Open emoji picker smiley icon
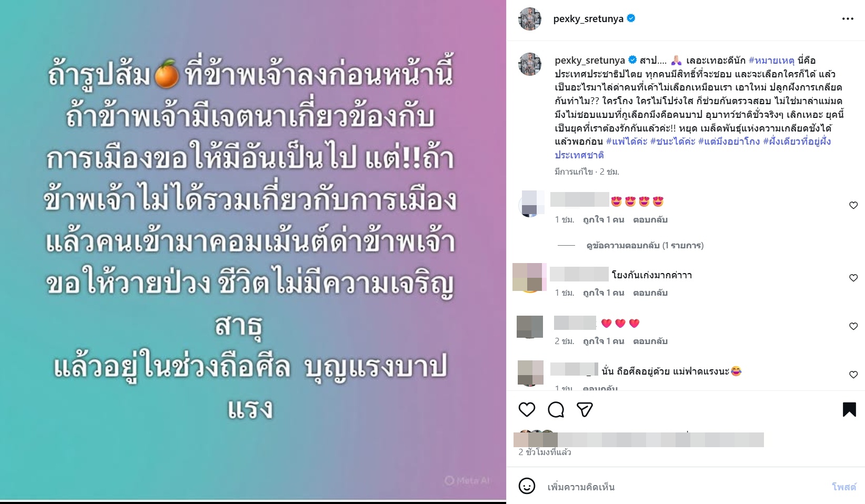Screen dimensions: 865x504 tap(527, 486)
